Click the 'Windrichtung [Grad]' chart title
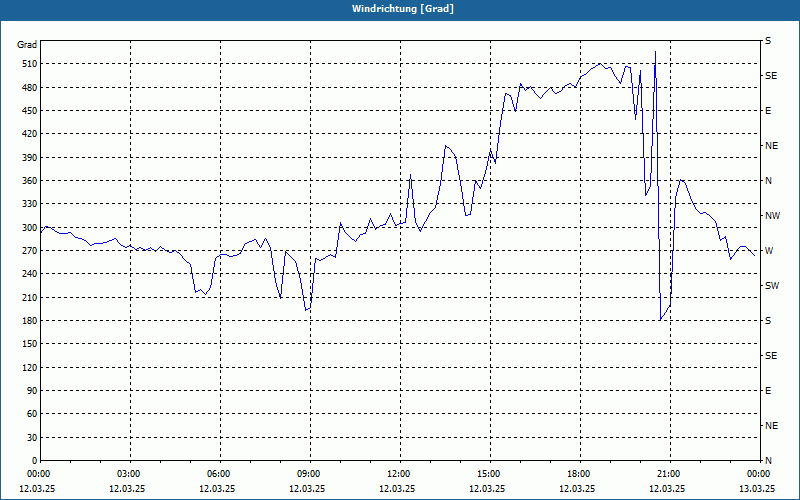This screenshot has height=500, width=800. pos(403,9)
